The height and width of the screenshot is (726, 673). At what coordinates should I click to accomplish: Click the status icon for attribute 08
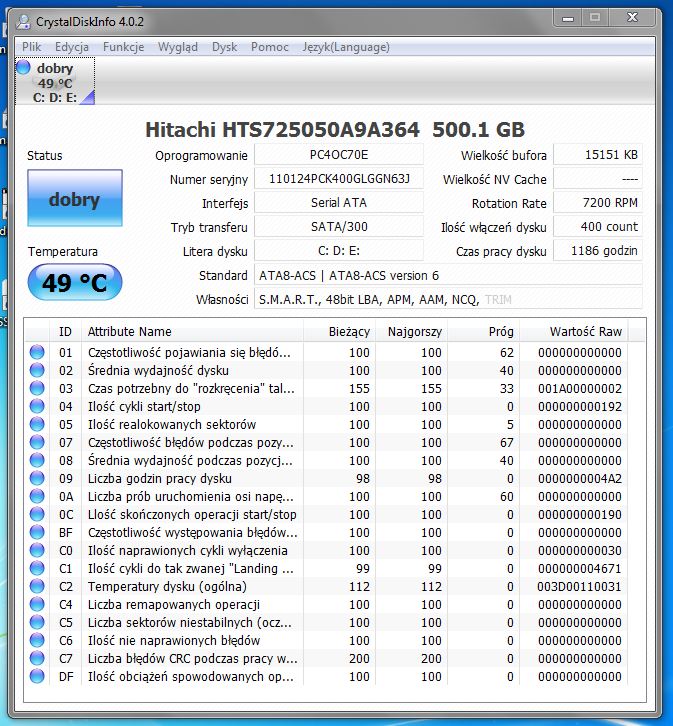37,460
